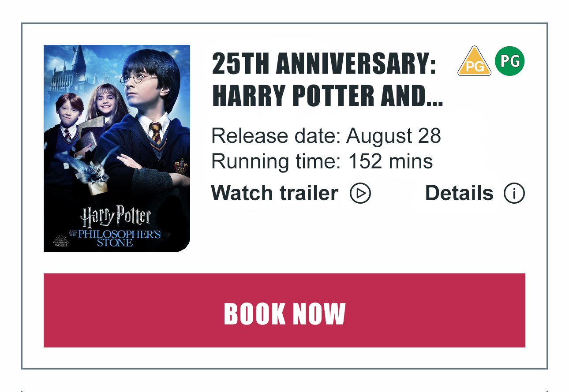This screenshot has width=569, height=392.
Task: Open the Details link
Action: click(459, 194)
